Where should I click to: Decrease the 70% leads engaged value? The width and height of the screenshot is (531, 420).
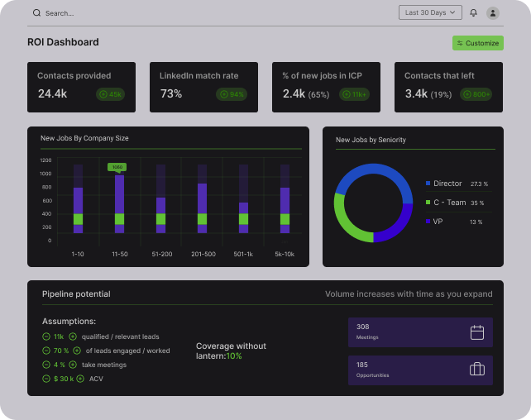tap(45, 351)
